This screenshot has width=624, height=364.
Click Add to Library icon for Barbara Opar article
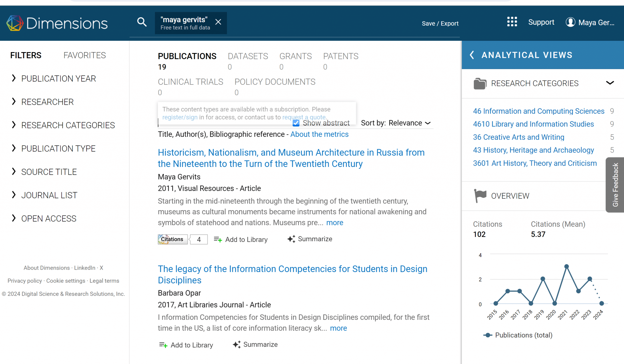[x=163, y=345]
